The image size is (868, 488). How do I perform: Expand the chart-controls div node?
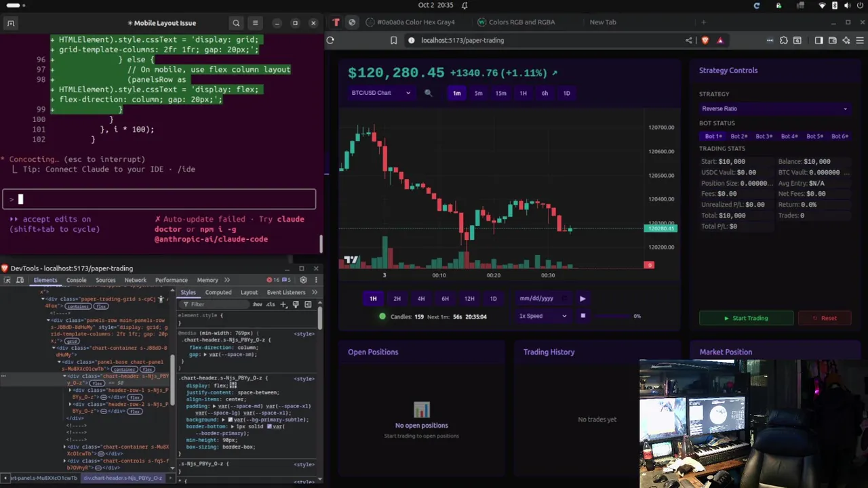(x=64, y=461)
